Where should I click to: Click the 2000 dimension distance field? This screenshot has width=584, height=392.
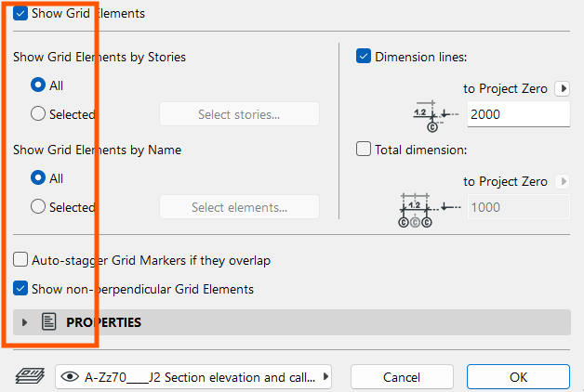pyautogui.click(x=519, y=114)
